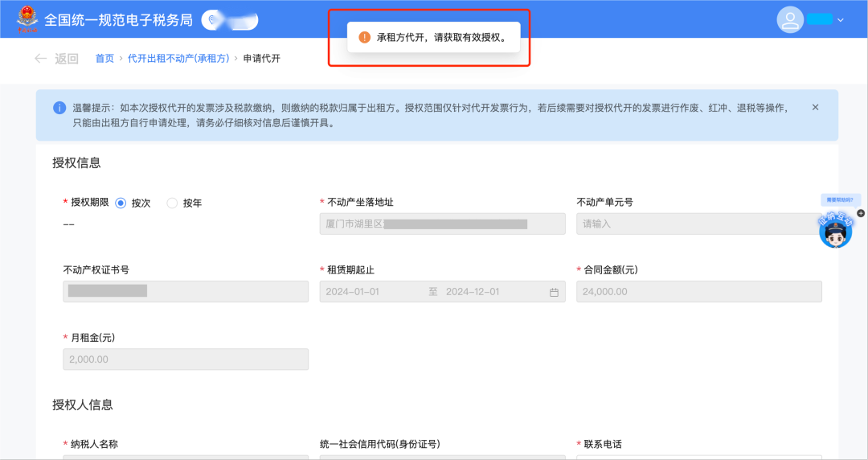Click the back arrow icon

(x=40, y=58)
